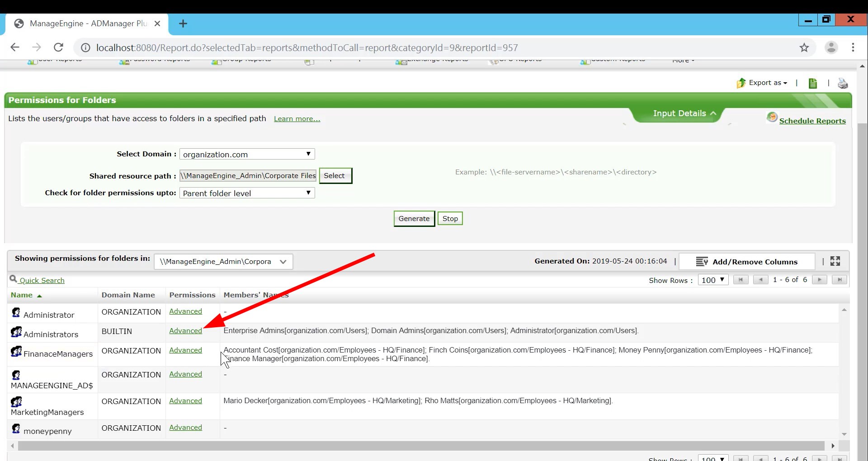The width and height of the screenshot is (868, 461).
Task: Generate the folder permissions report
Action: click(414, 219)
